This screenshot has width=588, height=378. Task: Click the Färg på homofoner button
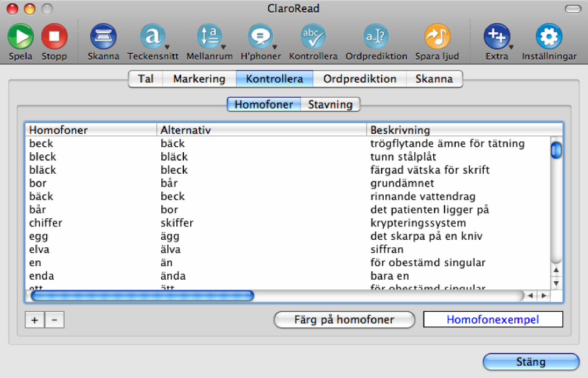(x=344, y=319)
